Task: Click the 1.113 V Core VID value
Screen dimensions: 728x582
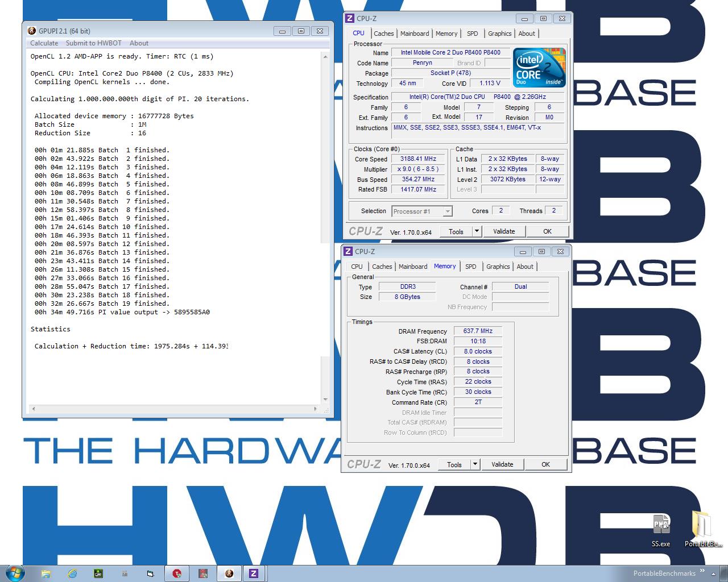Action: click(x=490, y=84)
